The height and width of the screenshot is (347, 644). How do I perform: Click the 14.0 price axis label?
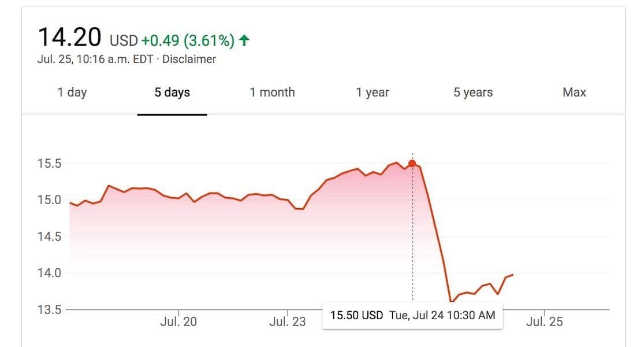[x=49, y=273]
